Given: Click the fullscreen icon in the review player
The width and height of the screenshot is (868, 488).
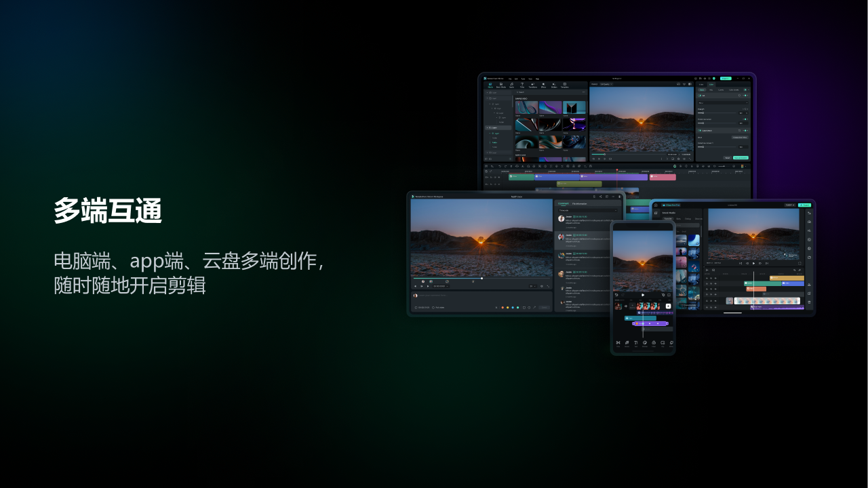Looking at the screenshot, I should (x=548, y=286).
